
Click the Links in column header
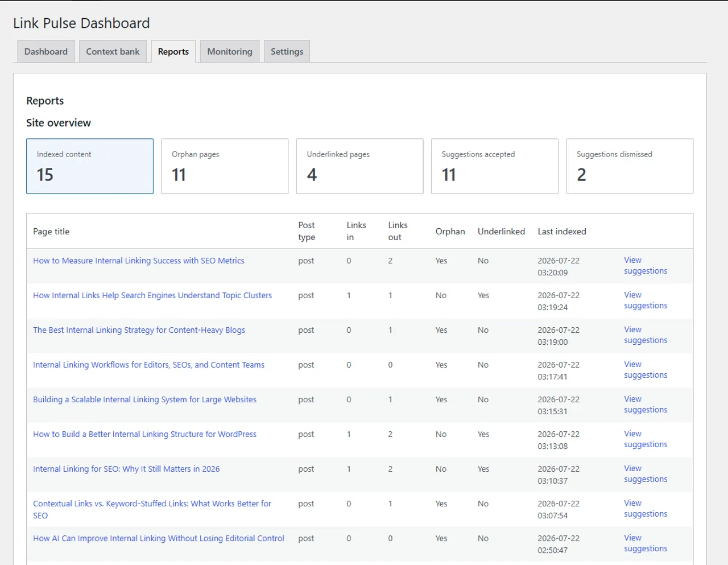tap(356, 232)
